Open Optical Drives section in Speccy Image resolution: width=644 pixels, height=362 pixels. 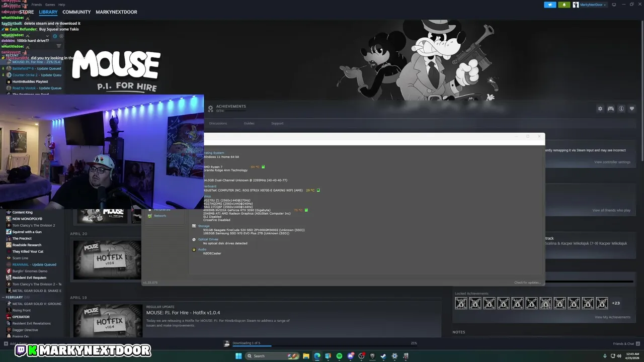pyautogui.click(x=208, y=239)
